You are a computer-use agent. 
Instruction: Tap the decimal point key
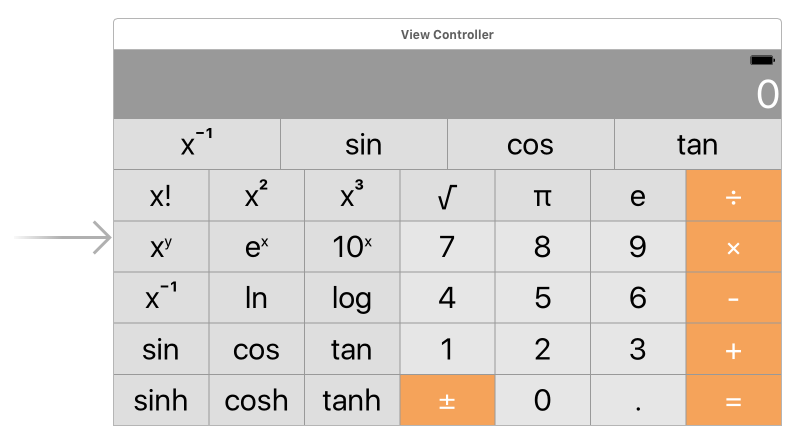coord(638,401)
